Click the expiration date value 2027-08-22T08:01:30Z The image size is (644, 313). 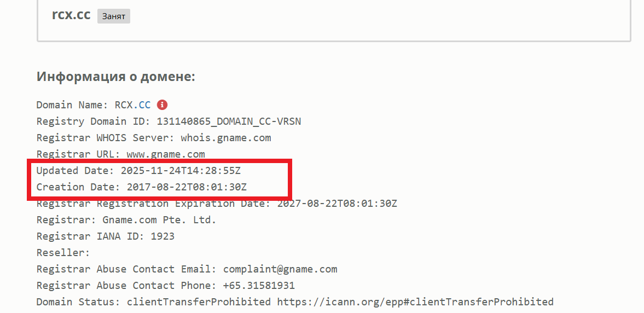tap(337, 204)
